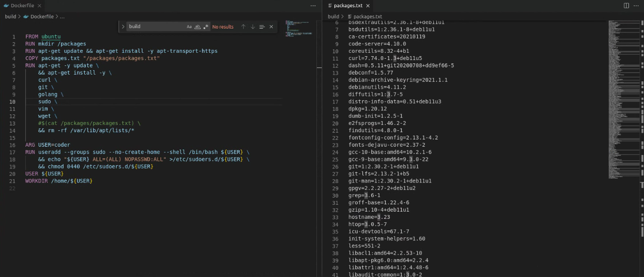Click 'dpkg=1.20.12' in packages.txt
This screenshot has height=277, width=644.
click(367, 109)
